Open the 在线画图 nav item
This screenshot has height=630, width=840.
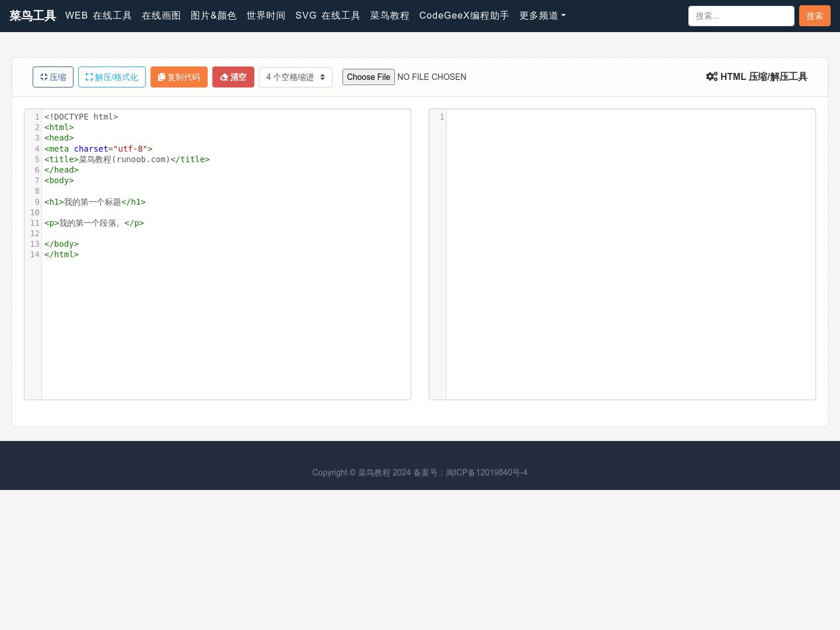pos(161,16)
